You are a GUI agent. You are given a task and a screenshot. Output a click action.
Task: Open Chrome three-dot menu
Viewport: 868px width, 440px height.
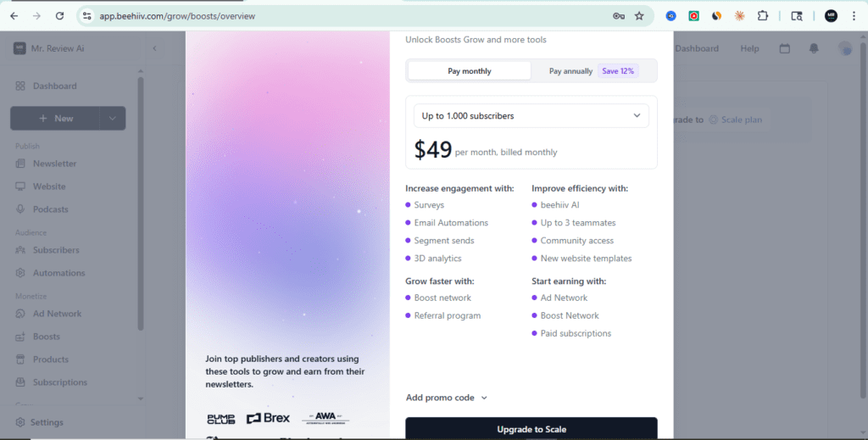click(x=854, y=16)
